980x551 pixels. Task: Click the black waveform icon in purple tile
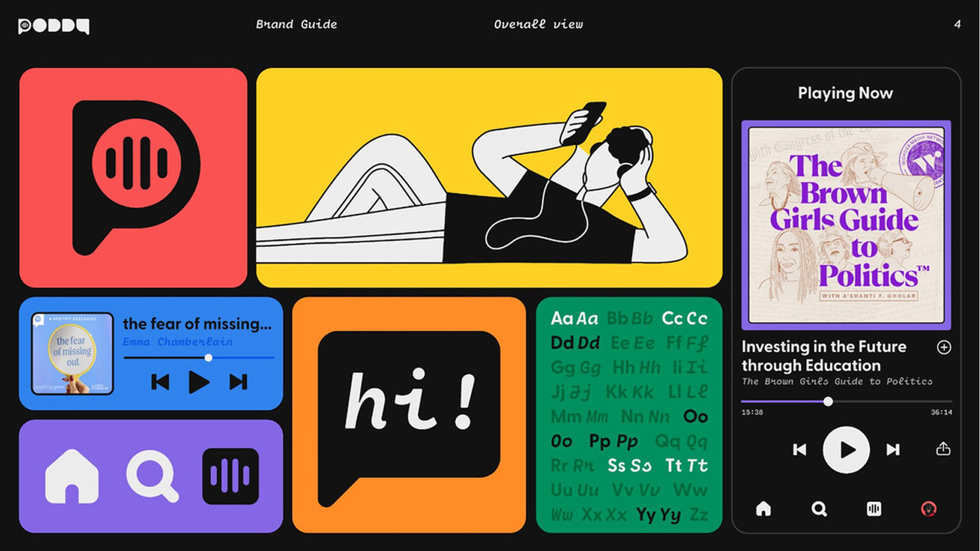[x=230, y=476]
